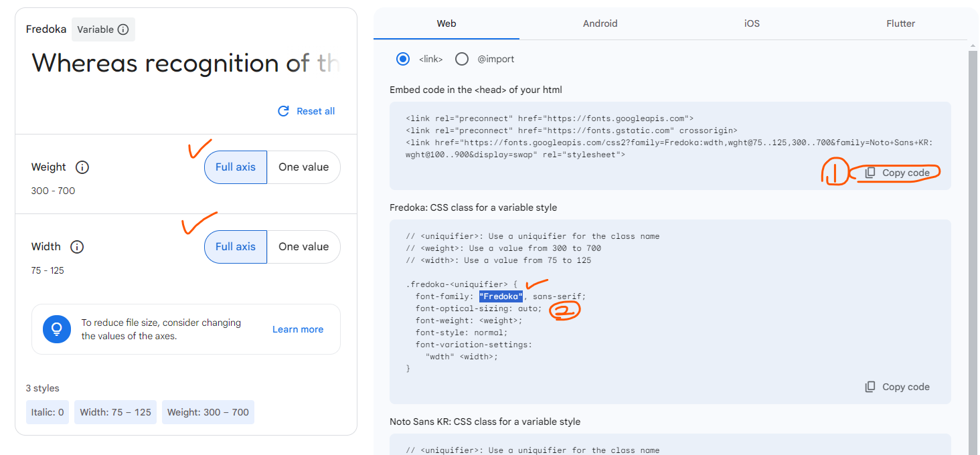Click the fonts.gstatic.com preconnect code line
Screen dimensions: 980x455
572,130
